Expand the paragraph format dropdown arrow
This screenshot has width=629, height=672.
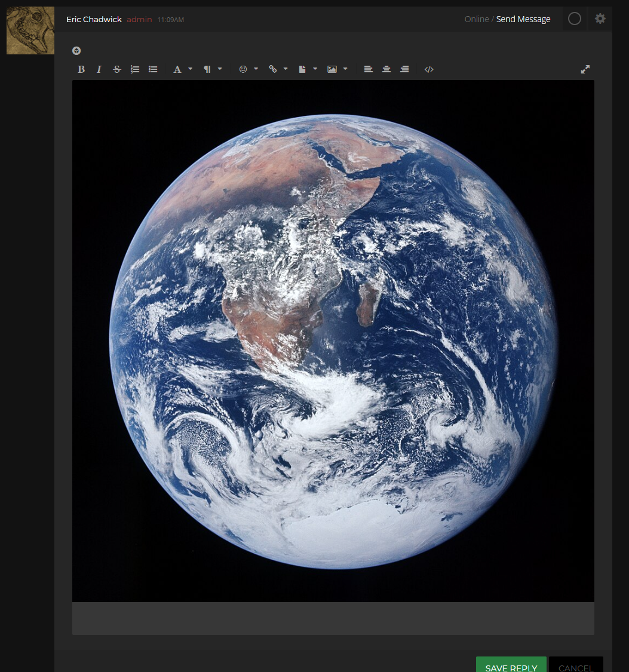coord(220,69)
